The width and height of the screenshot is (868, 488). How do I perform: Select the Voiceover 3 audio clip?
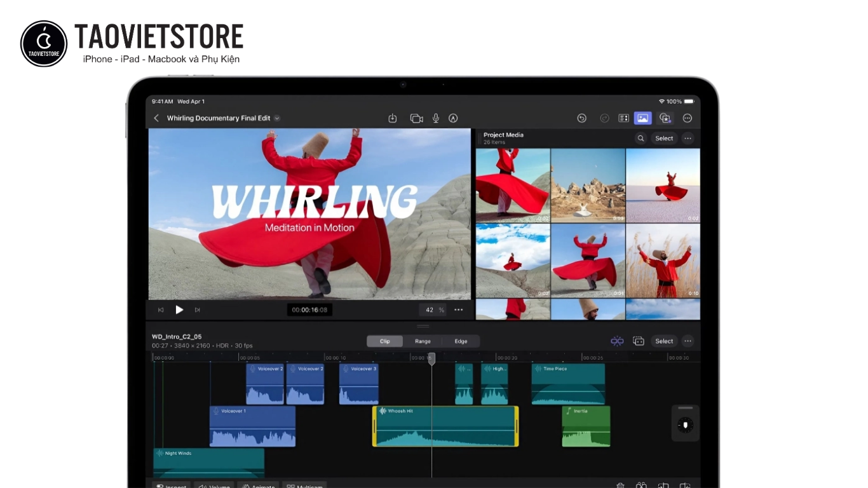(x=359, y=384)
